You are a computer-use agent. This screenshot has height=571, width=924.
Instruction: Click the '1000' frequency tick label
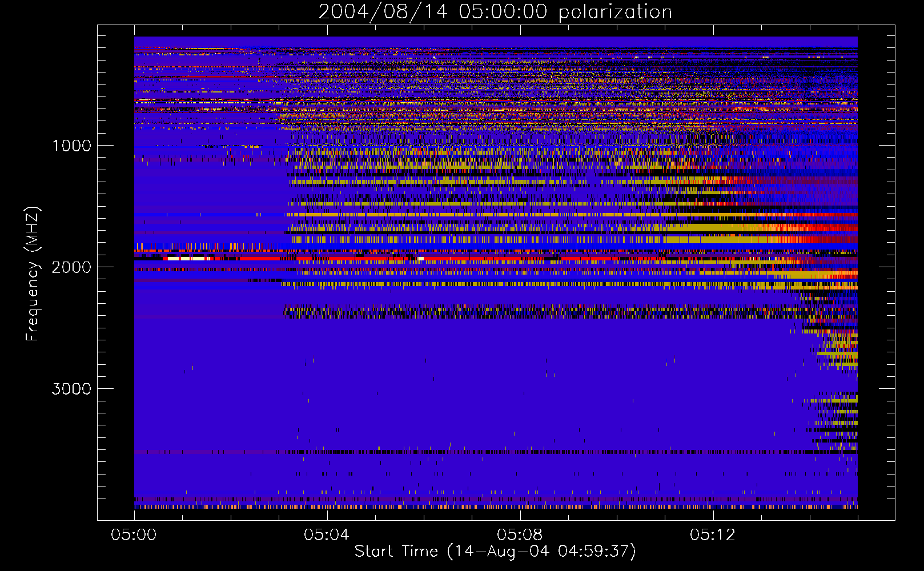click(71, 146)
